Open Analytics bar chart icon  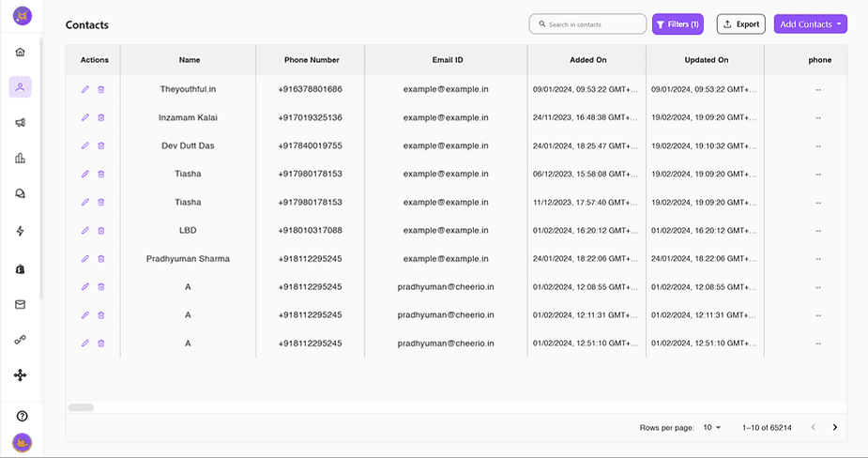tap(20, 159)
